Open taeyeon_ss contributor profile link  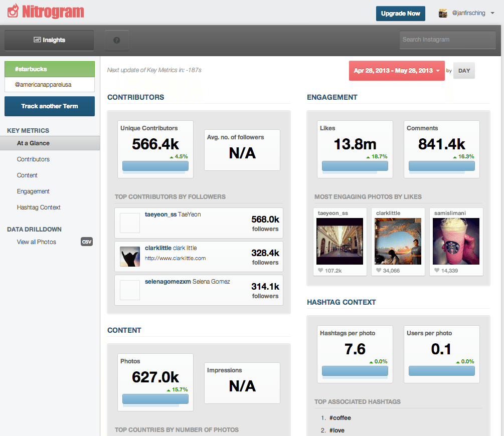coord(160,214)
